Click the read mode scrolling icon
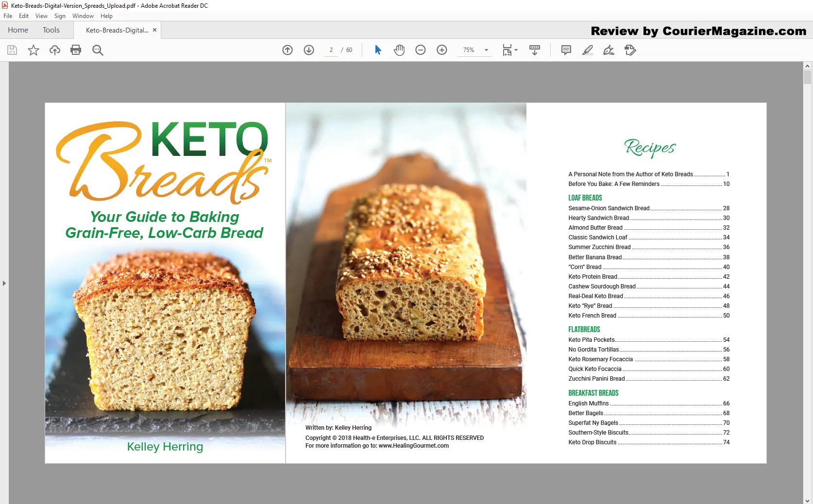This screenshot has height=504, width=813. (535, 50)
